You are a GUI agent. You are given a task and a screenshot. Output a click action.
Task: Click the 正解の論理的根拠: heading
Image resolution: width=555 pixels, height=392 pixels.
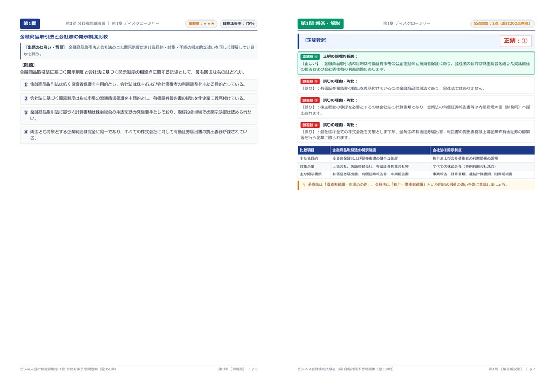pyautogui.click(x=340, y=56)
